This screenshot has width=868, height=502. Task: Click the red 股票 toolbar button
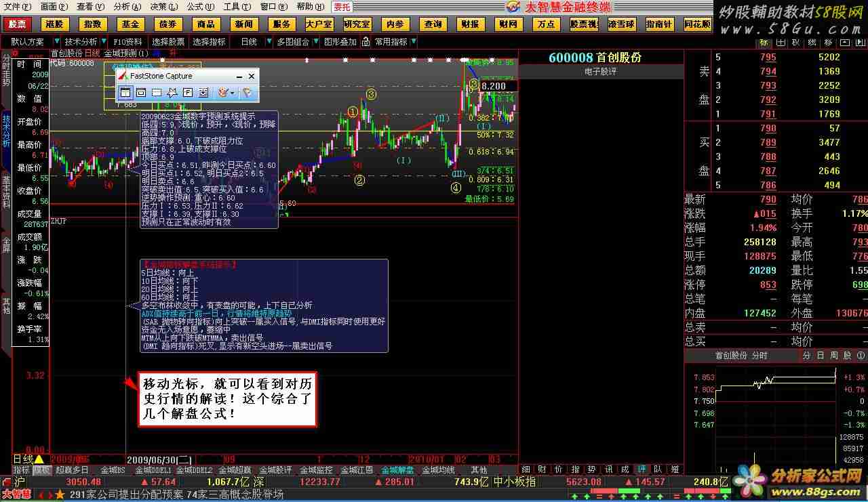tap(17, 24)
